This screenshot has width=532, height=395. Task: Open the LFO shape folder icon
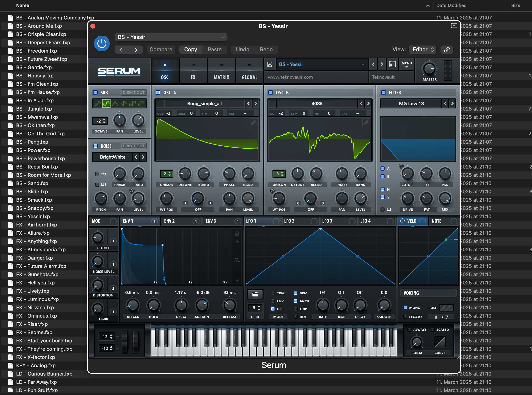(x=255, y=294)
